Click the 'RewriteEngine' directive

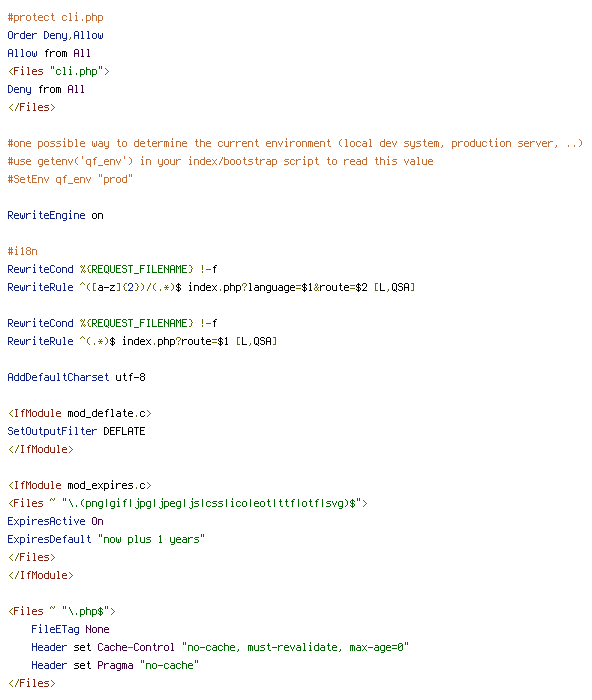point(46,215)
